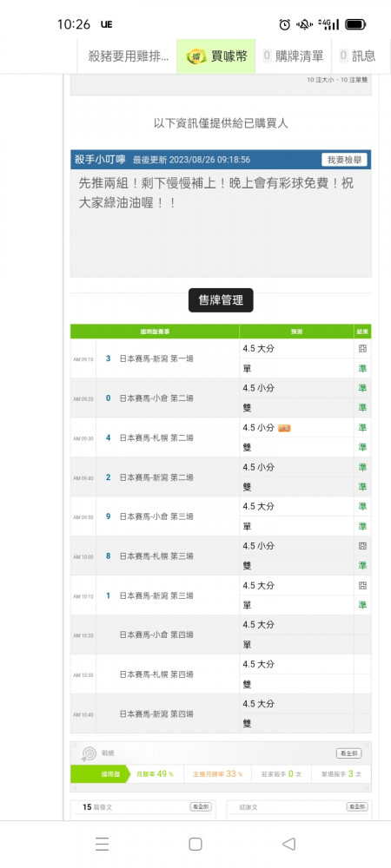Tap the Android recent apps menu icon
391x868 pixels.
click(x=102, y=844)
